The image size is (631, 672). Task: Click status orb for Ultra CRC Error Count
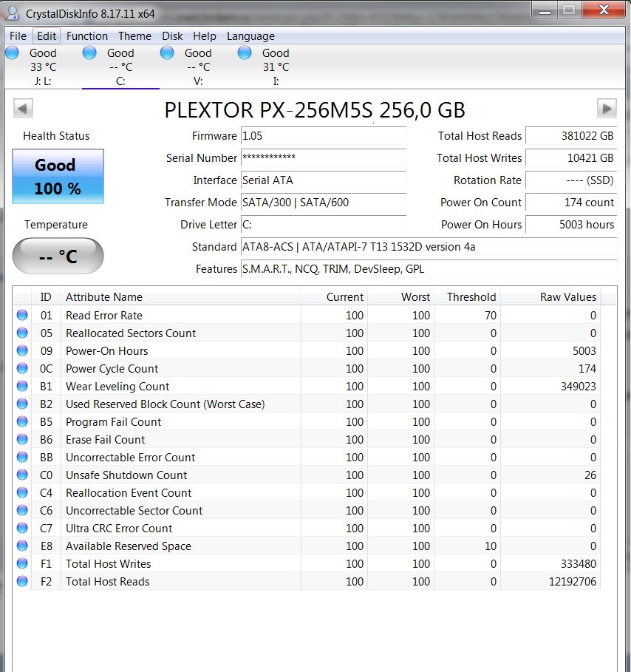[x=22, y=528]
